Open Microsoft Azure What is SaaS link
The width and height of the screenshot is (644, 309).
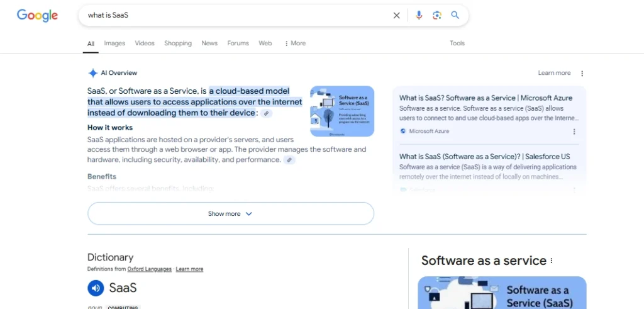click(486, 98)
